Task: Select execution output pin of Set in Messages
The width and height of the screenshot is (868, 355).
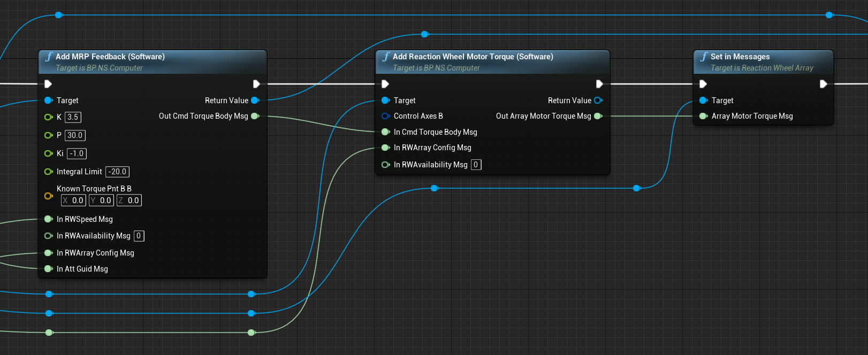Action: click(824, 84)
